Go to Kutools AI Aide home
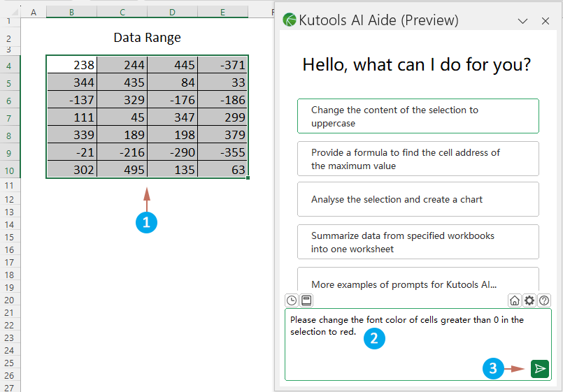 [515, 300]
